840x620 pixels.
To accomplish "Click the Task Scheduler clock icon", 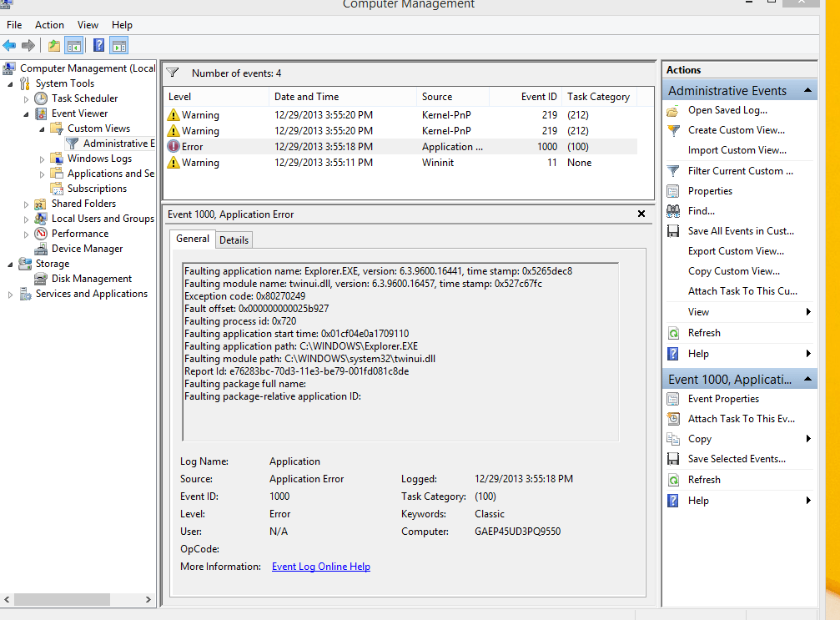I will 41,98.
